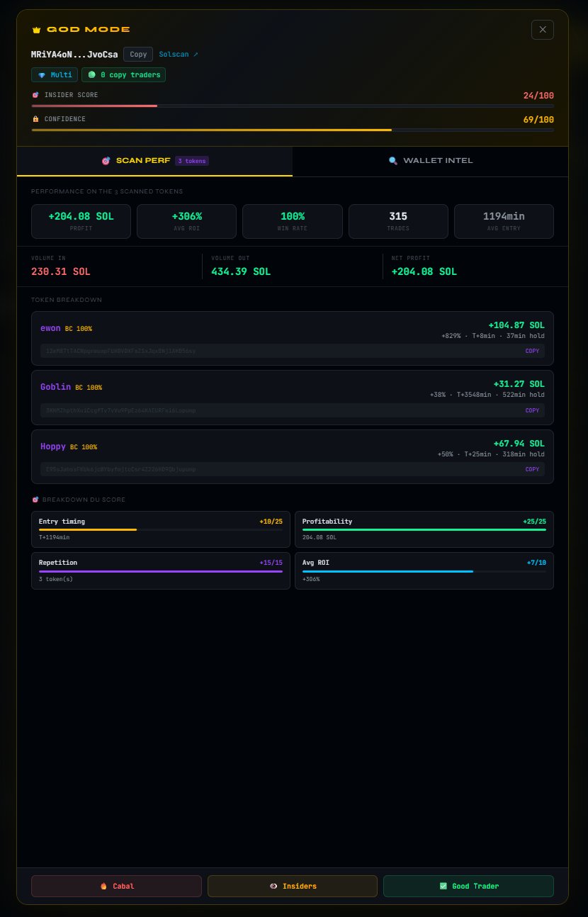Click the Repetition score bar

[x=161, y=570]
